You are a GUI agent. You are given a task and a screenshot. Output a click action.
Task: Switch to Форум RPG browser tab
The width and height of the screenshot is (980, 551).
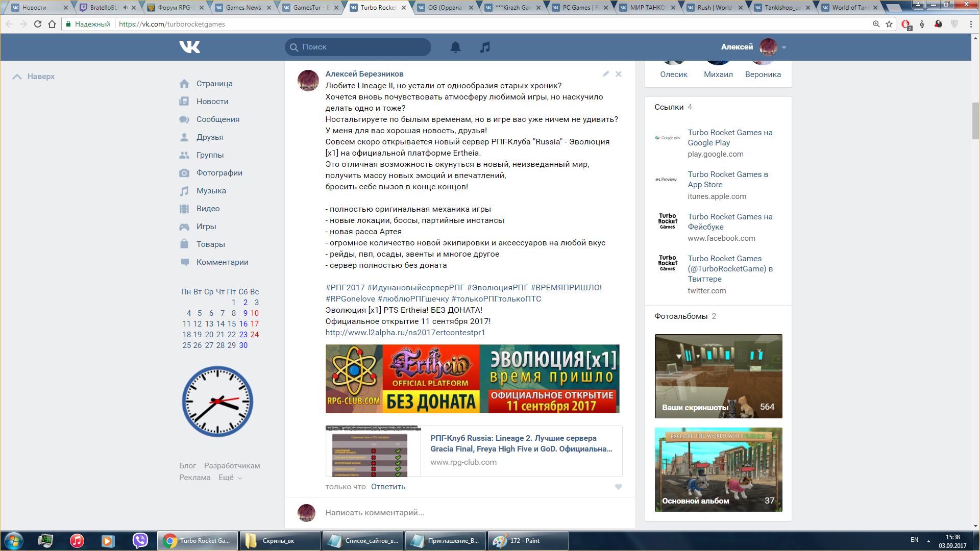coord(176,8)
